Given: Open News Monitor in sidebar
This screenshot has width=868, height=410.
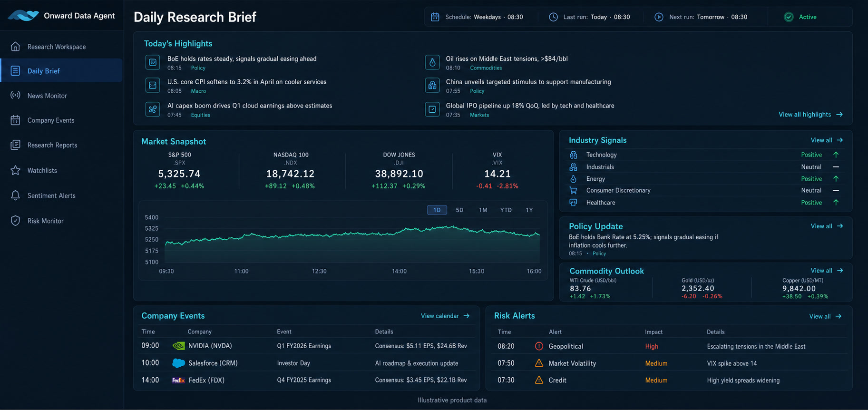Looking at the screenshot, I should click(x=61, y=96).
